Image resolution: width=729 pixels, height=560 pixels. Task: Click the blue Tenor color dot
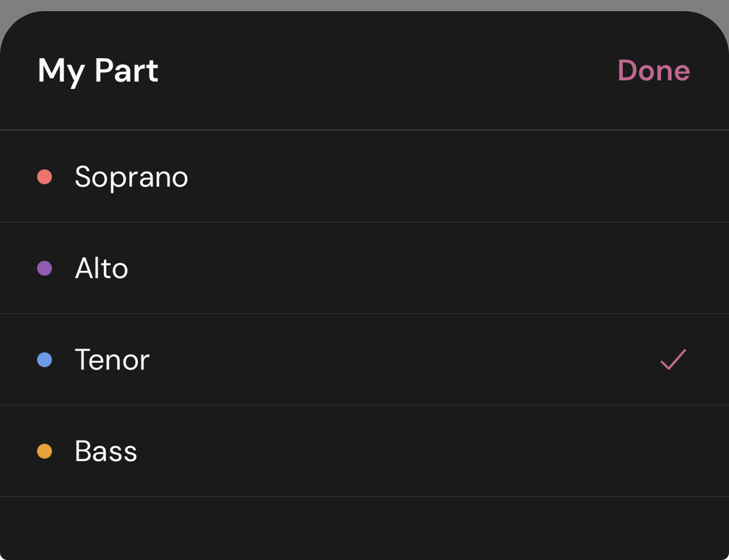44,359
